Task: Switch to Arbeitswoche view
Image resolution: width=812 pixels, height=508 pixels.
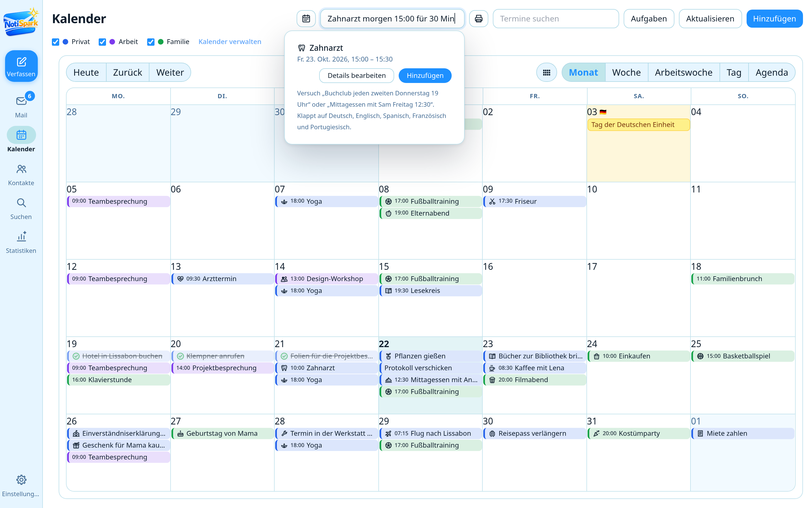Action: (x=683, y=72)
